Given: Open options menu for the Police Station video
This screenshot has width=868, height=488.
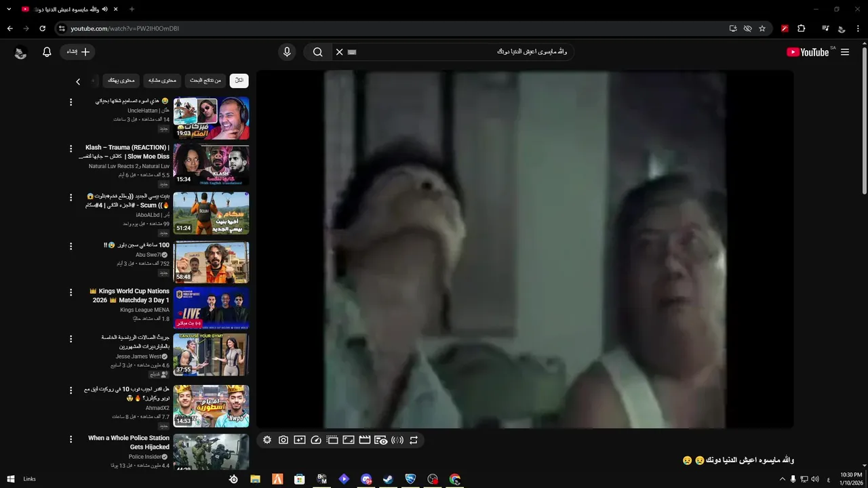Looking at the screenshot, I should coord(71,439).
